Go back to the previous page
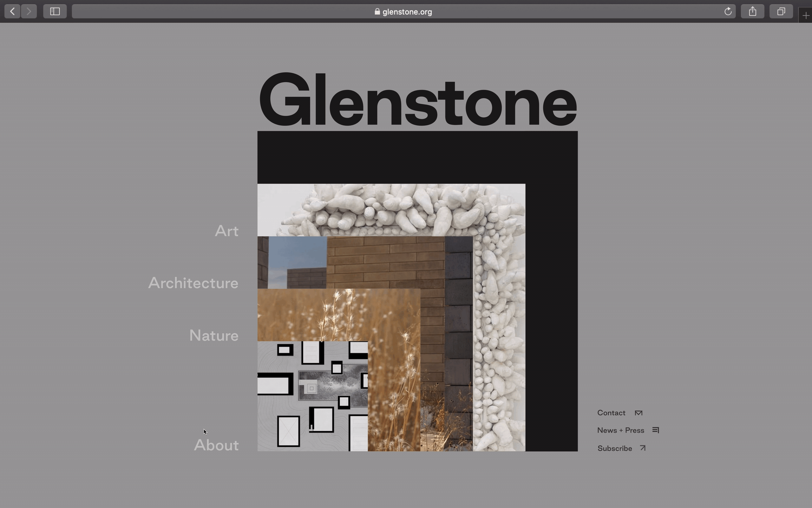The width and height of the screenshot is (812, 508). 12,11
